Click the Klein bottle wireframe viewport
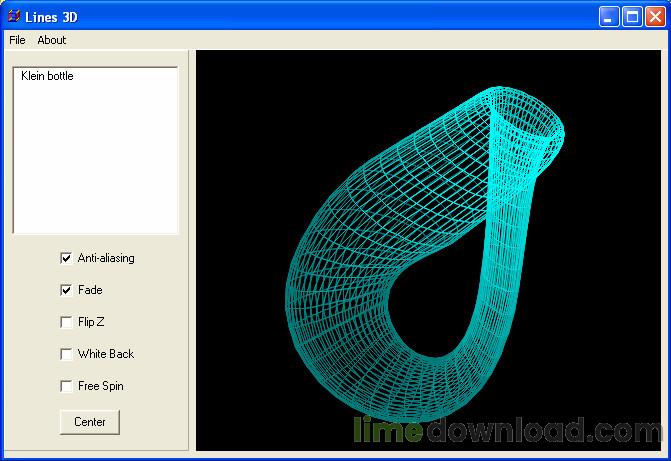The height and width of the screenshot is (461, 671). [x=428, y=250]
